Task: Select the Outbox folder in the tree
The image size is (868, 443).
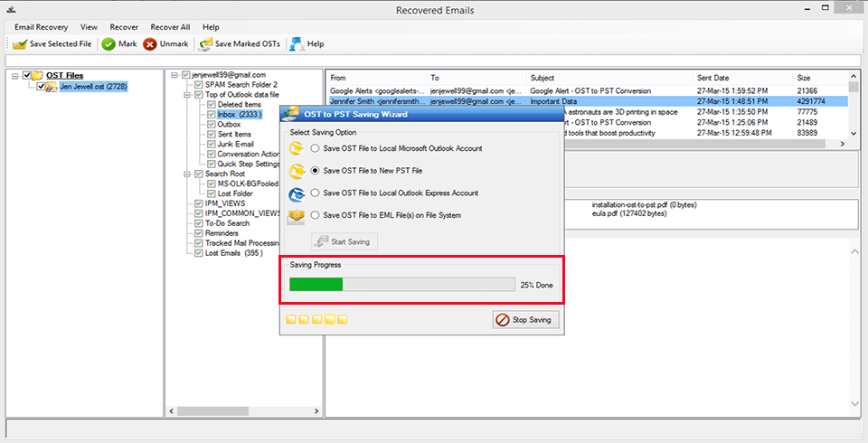Action: pos(229,125)
